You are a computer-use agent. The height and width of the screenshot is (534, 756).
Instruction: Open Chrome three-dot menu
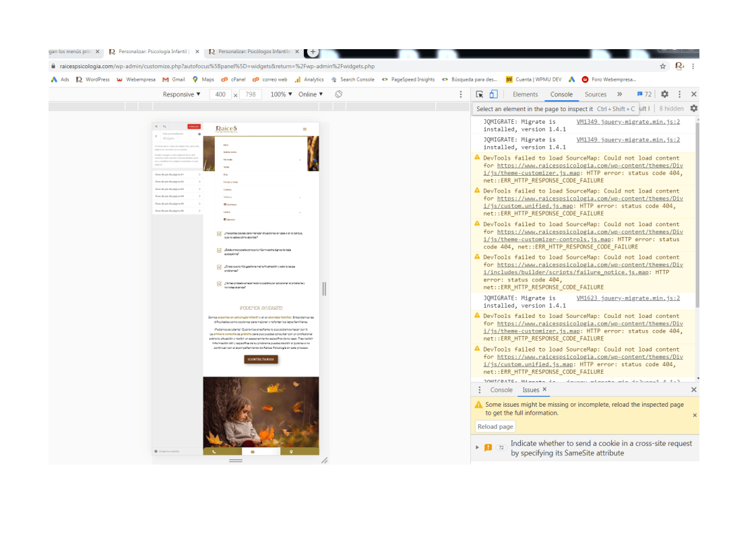(693, 66)
